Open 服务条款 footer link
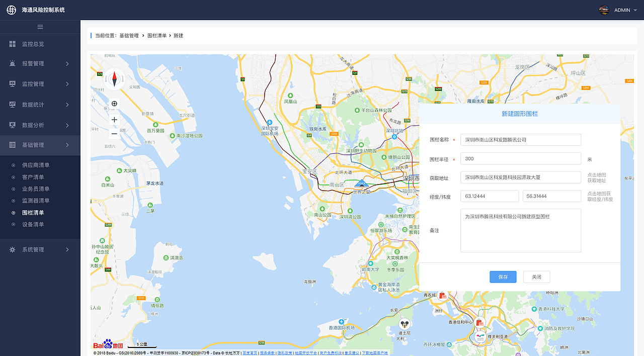 coord(267,353)
